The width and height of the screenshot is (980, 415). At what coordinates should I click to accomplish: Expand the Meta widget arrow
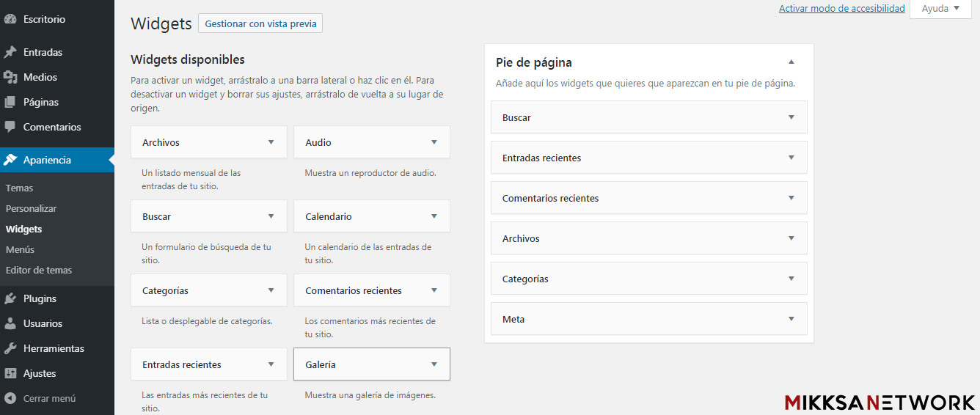[791, 319]
